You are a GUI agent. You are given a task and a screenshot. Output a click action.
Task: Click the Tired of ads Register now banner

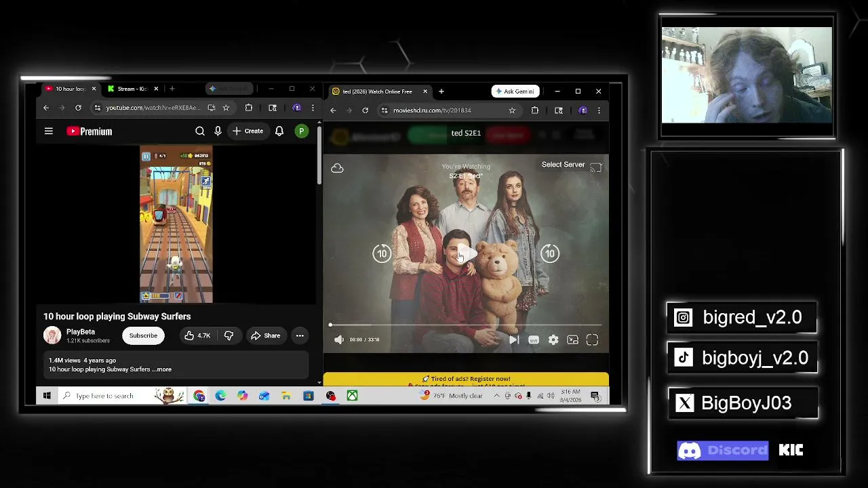click(467, 380)
